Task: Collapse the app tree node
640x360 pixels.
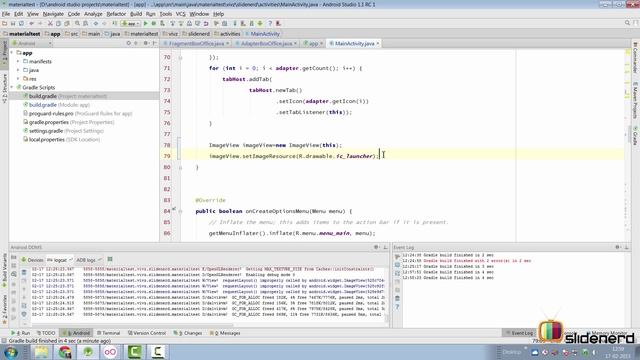Action: point(12,53)
